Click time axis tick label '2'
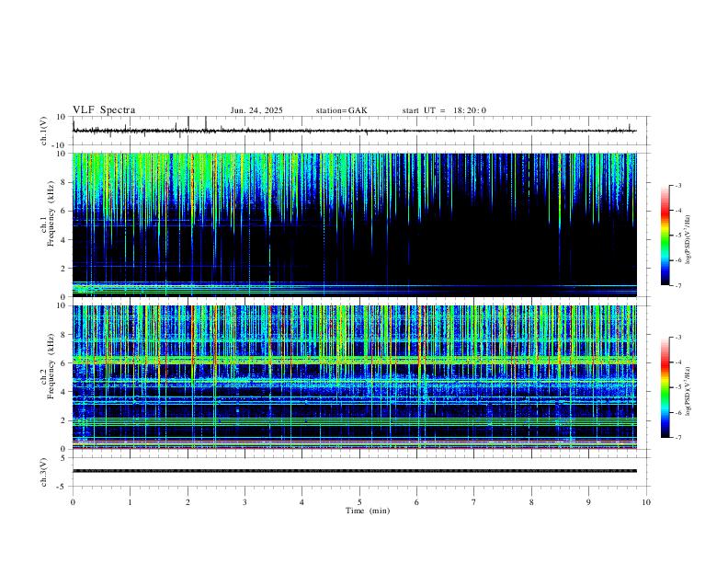Screen dimensions: 728x563 pos(188,502)
